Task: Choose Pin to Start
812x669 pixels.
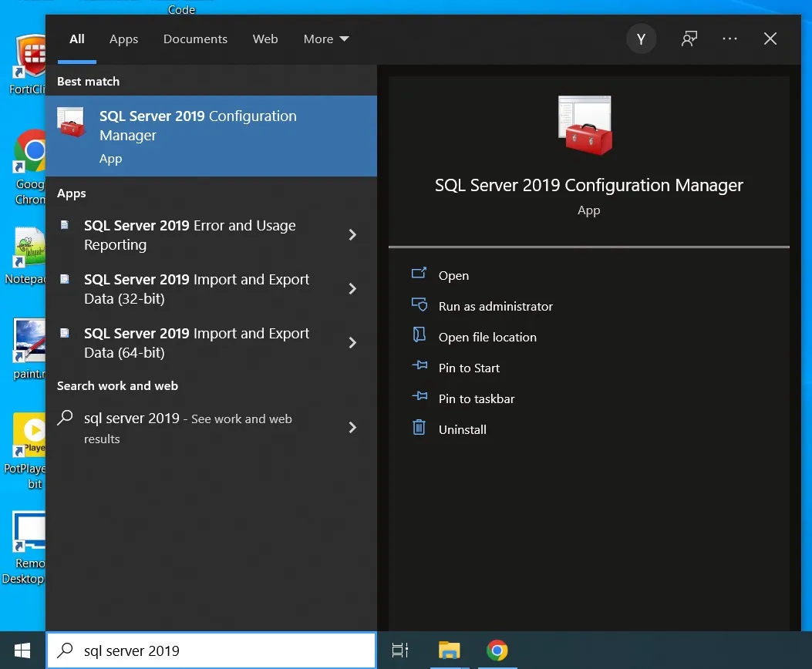Action: (x=469, y=368)
